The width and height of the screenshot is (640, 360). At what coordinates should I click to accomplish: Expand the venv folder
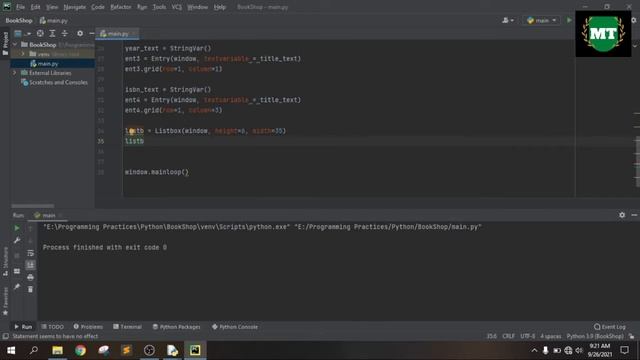(23, 54)
